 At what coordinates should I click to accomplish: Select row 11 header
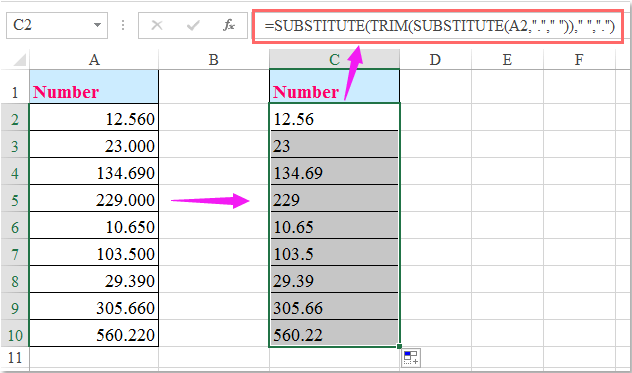(x=15, y=358)
